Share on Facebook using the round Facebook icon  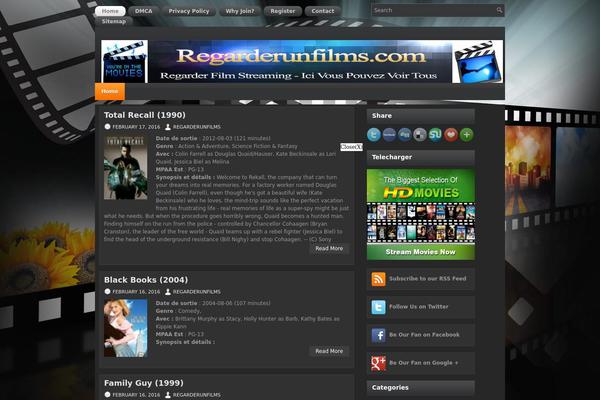tap(389, 135)
